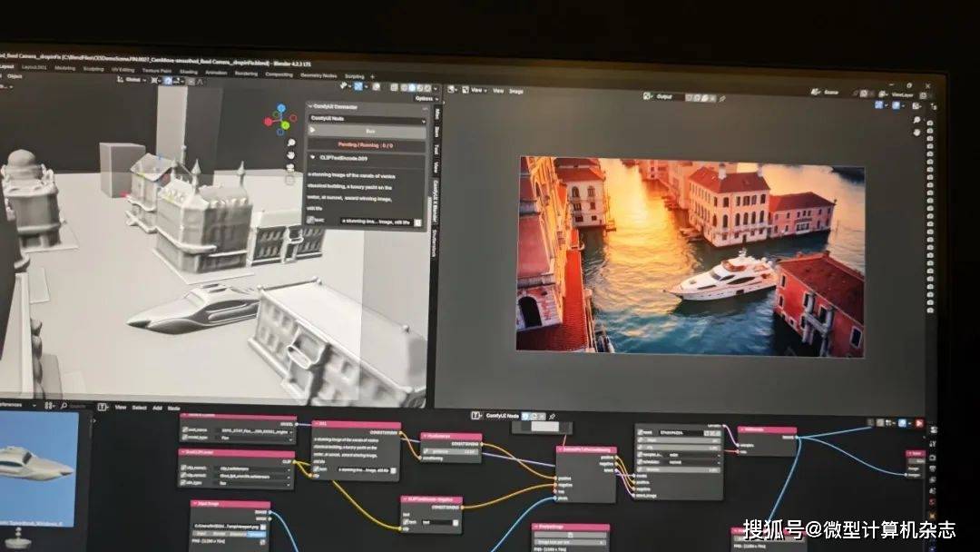The width and height of the screenshot is (980, 552).
Task: Open the Image menu in the image editor
Action: point(515,92)
